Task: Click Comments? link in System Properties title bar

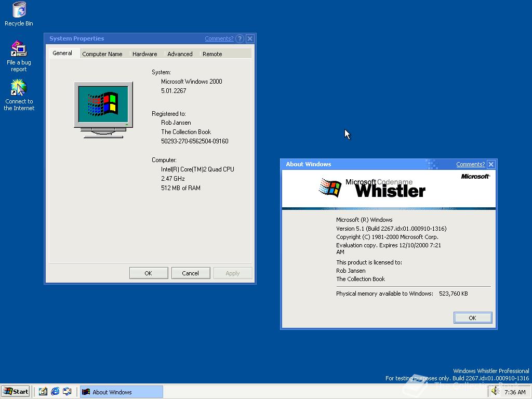Action: point(219,38)
